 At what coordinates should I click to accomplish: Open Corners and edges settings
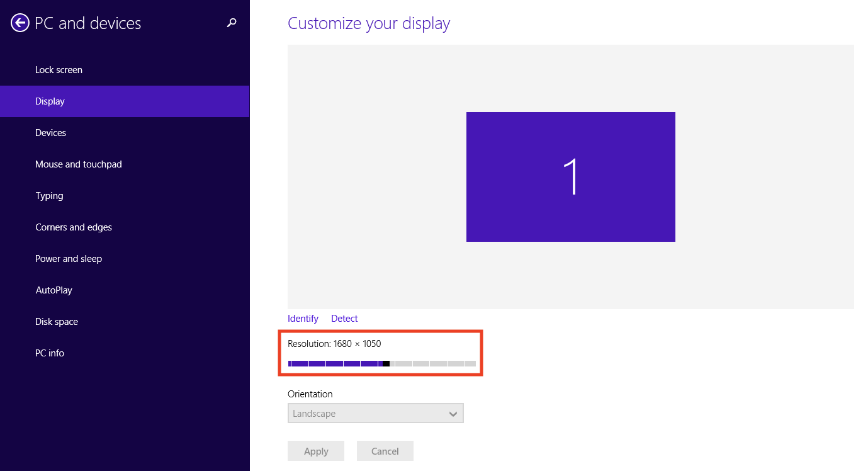pos(74,227)
